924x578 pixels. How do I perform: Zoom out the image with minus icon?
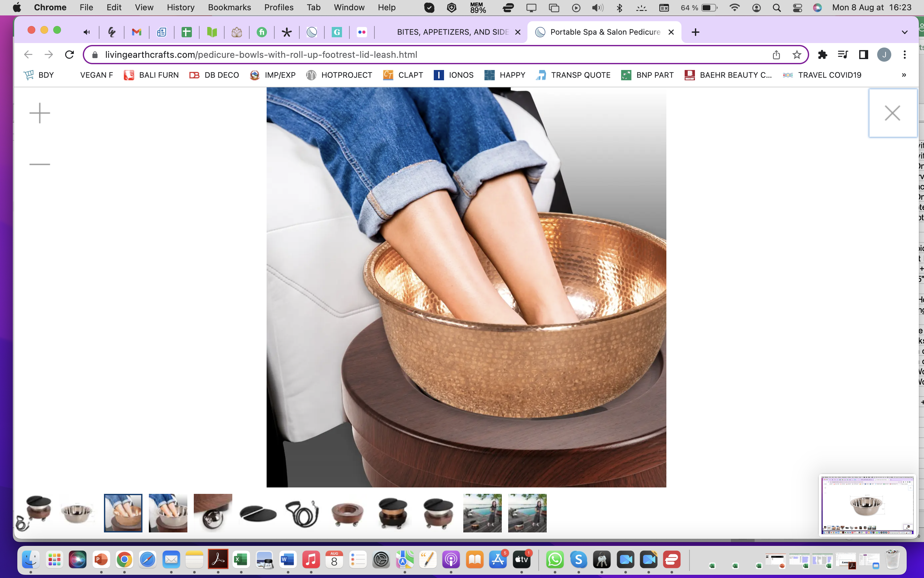(x=40, y=164)
